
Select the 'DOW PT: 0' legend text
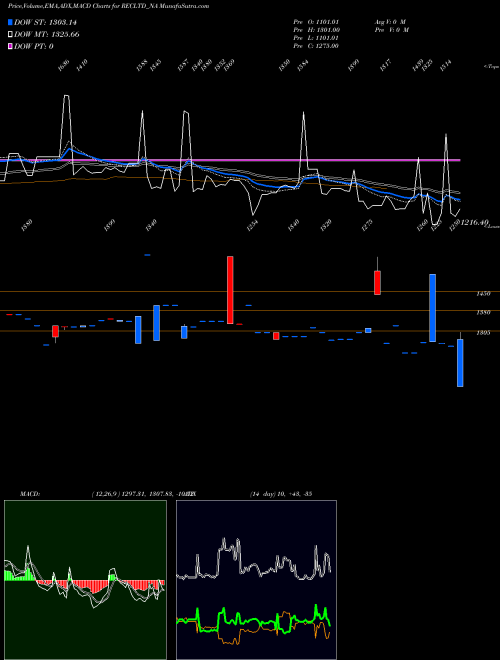34,46
